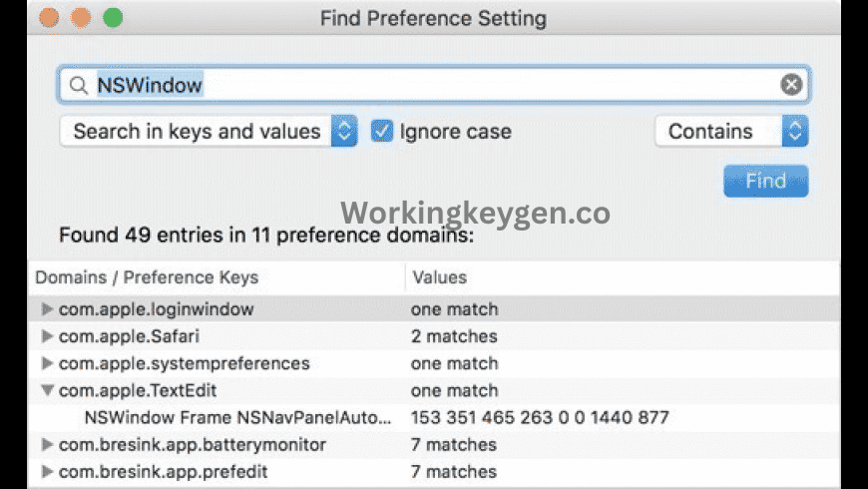Click the Find button
The width and height of the screenshot is (868, 489).
pyautogui.click(x=765, y=181)
